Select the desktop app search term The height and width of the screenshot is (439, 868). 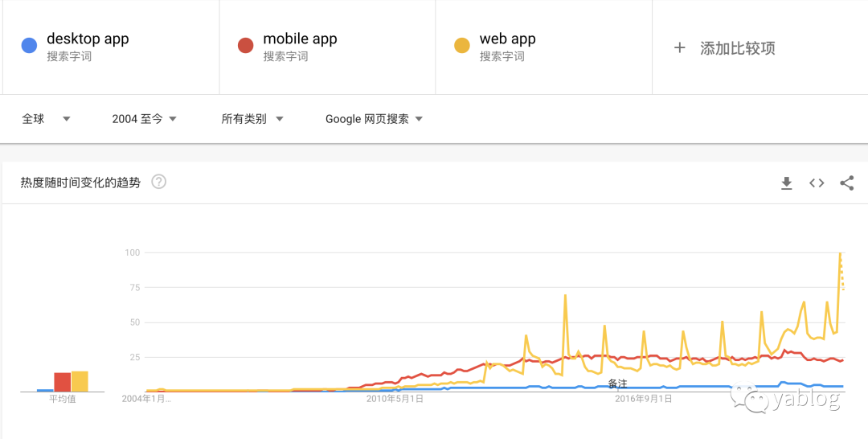tap(88, 39)
